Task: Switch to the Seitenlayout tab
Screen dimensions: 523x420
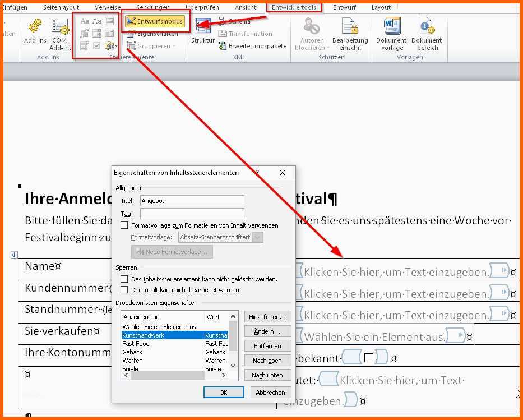Action: [x=60, y=7]
